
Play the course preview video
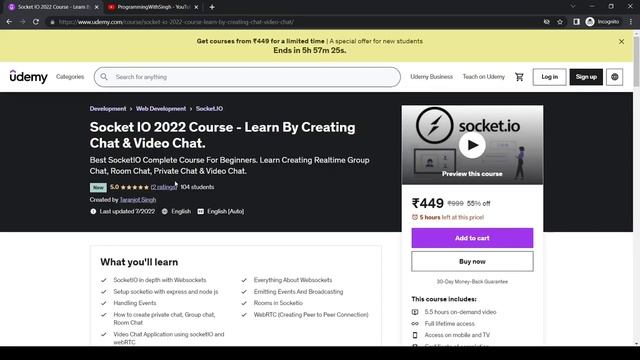[x=472, y=145]
